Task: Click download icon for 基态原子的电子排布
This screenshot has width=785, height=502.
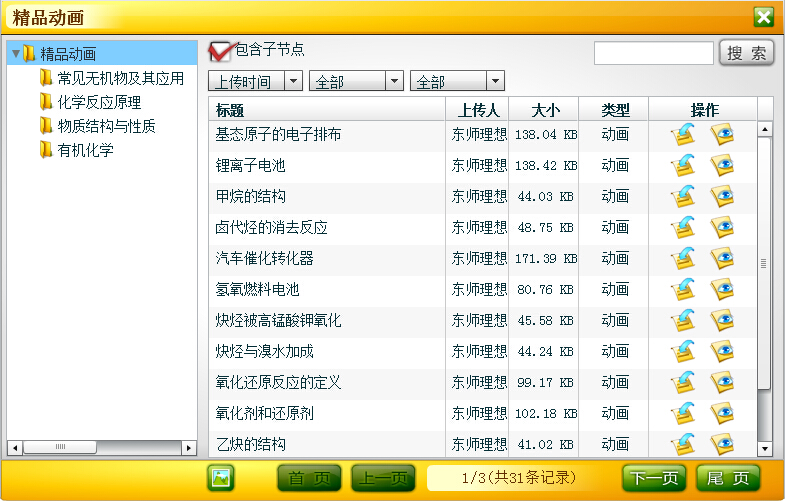Action: 683,134
